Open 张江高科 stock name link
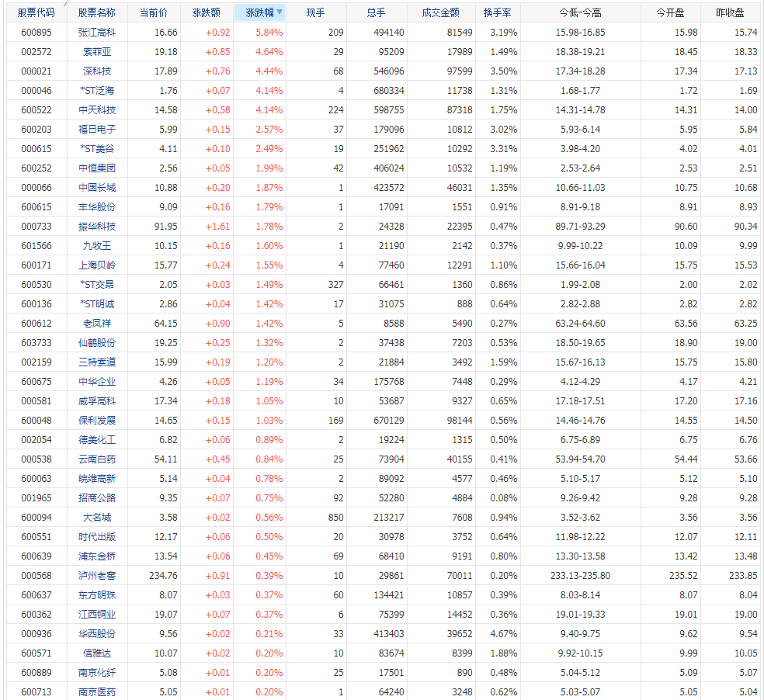 point(97,33)
